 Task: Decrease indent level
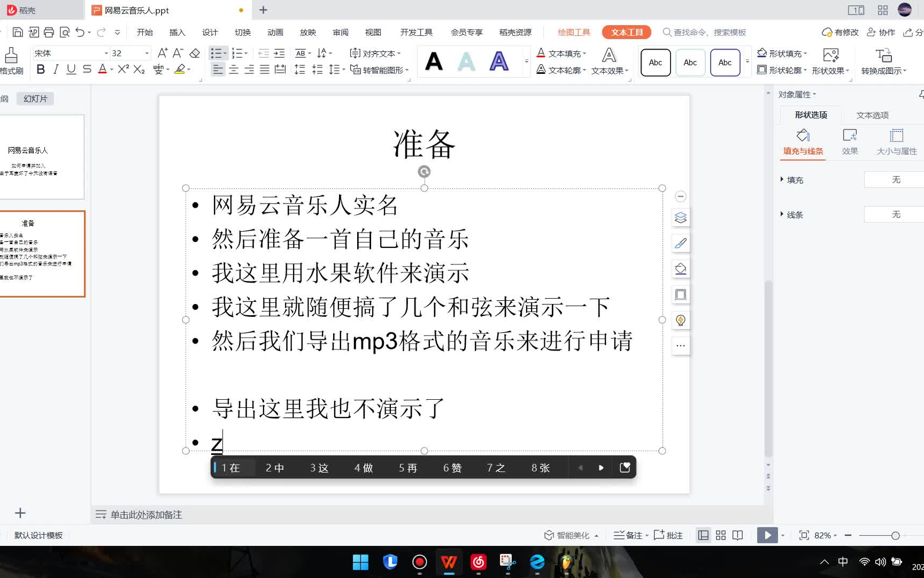(264, 53)
